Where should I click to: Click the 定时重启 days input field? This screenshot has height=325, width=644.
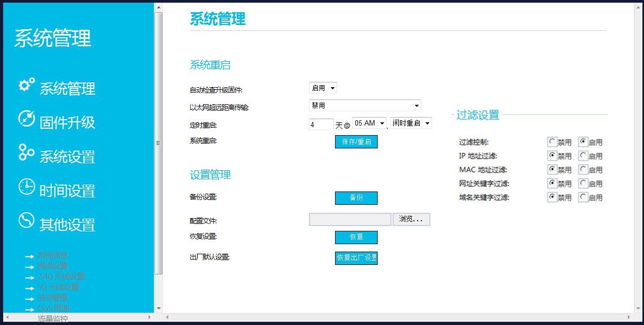(x=321, y=124)
